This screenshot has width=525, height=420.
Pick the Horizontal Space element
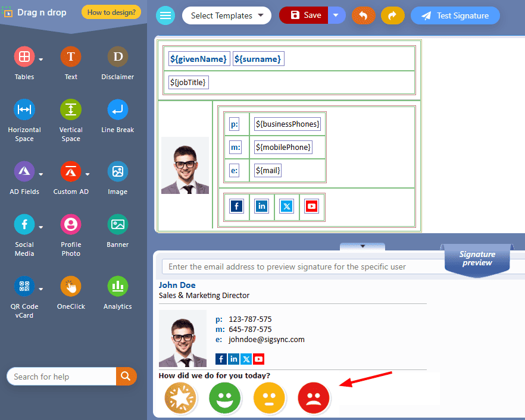tap(24, 109)
